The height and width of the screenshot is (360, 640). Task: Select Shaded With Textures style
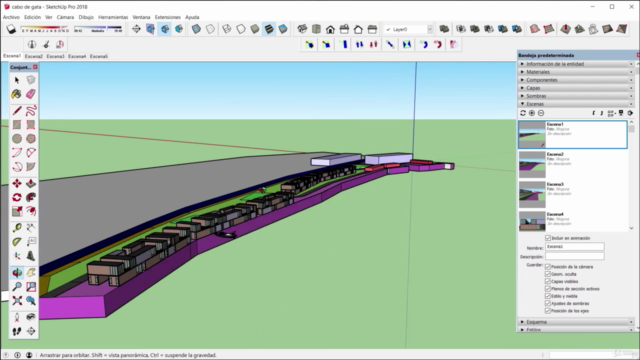[269, 29]
